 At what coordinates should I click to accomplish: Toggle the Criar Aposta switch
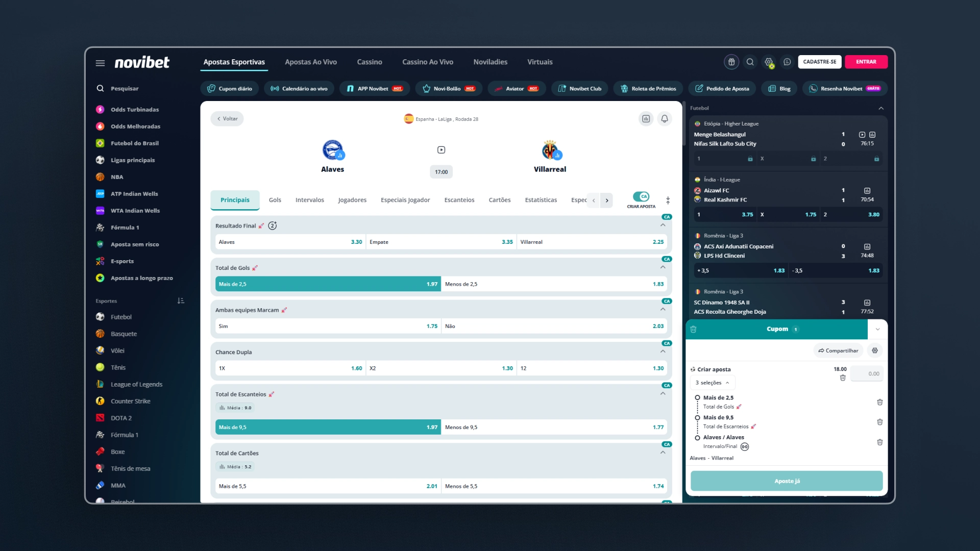coord(641,196)
